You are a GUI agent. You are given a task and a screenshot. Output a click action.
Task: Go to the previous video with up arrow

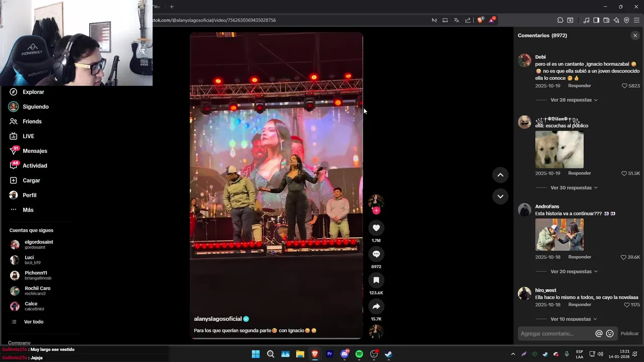click(x=500, y=175)
